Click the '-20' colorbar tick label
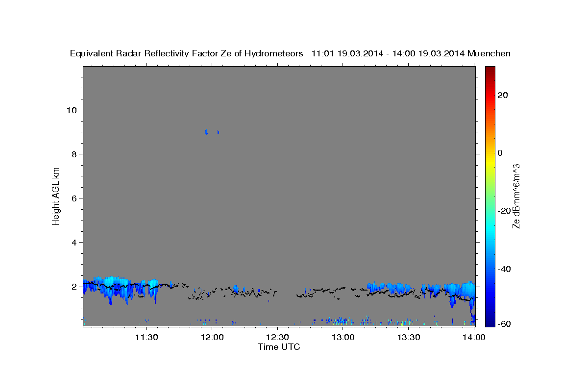 tap(503, 211)
